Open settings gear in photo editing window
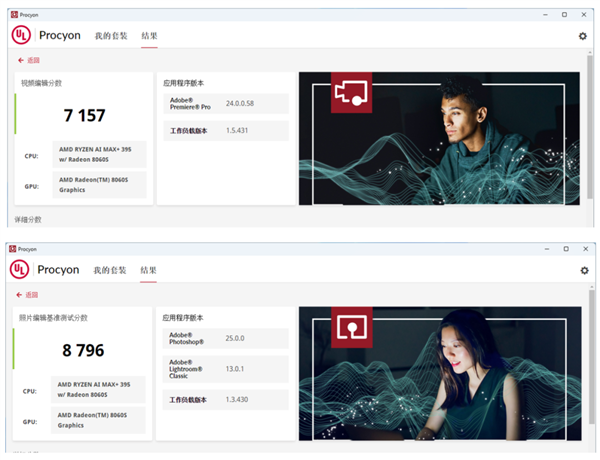This screenshot has width=600, height=460. (584, 270)
